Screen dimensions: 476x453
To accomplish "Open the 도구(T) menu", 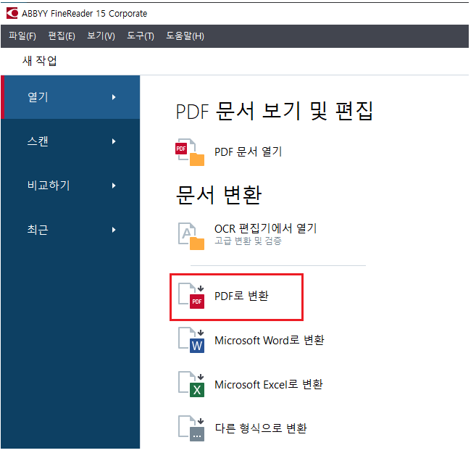I will pyautogui.click(x=141, y=36).
